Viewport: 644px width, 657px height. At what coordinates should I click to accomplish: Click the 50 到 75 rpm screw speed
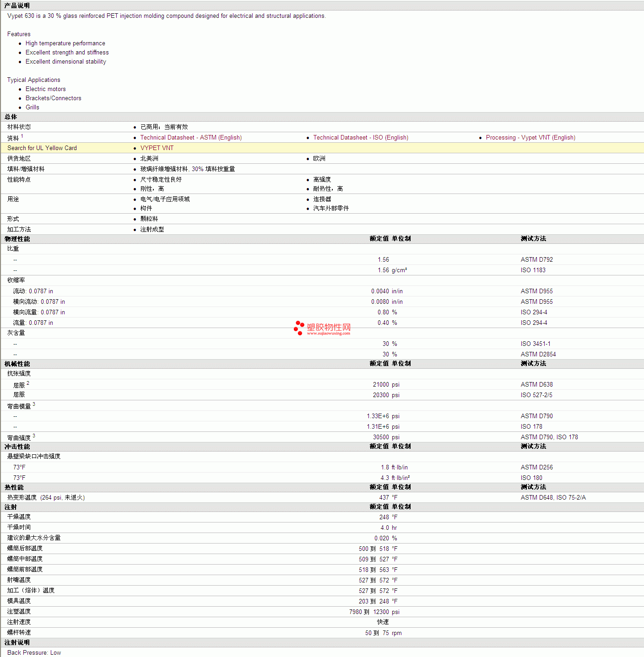pos(384,633)
